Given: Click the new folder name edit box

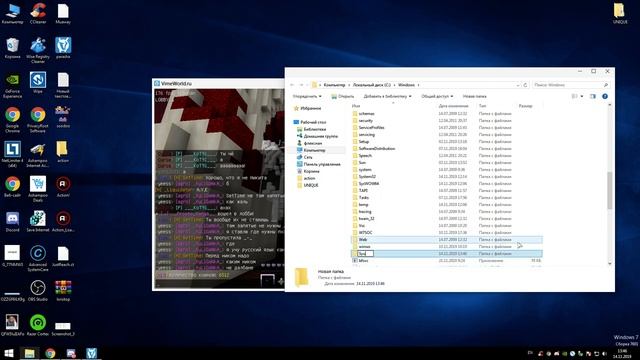Looking at the screenshot, I should pos(365,253).
